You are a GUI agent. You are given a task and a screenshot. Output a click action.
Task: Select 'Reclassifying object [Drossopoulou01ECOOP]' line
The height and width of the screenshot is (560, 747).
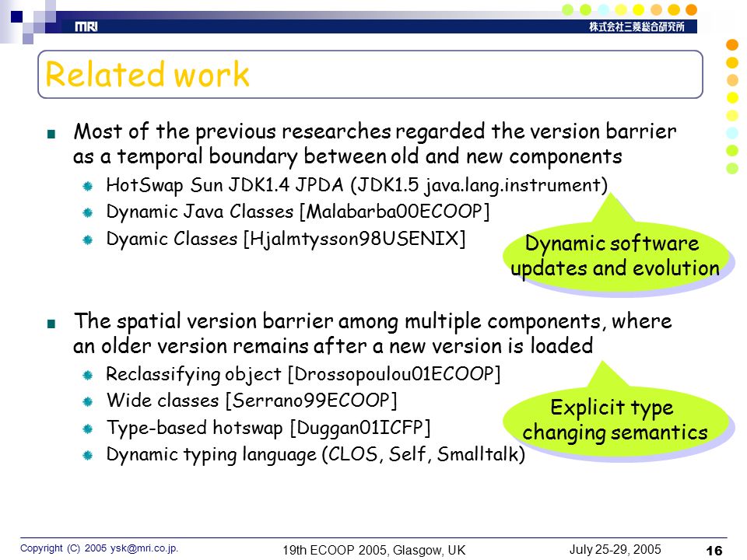pos(303,374)
